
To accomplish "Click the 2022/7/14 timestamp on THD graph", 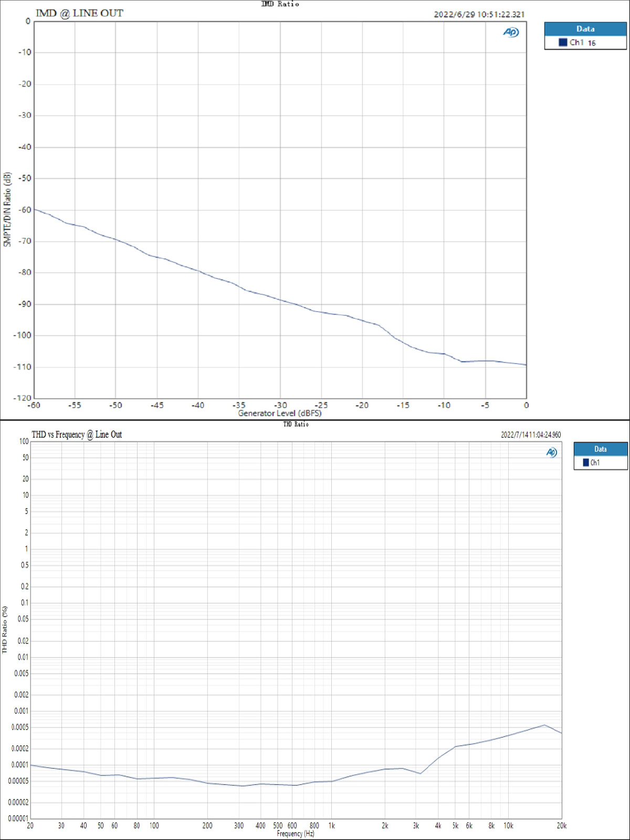I will [x=530, y=435].
